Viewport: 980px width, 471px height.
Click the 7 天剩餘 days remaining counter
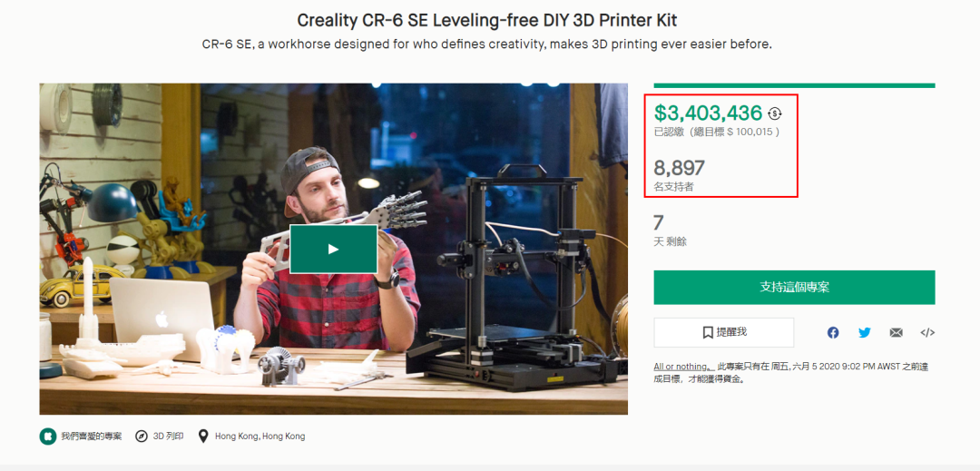[x=670, y=231]
